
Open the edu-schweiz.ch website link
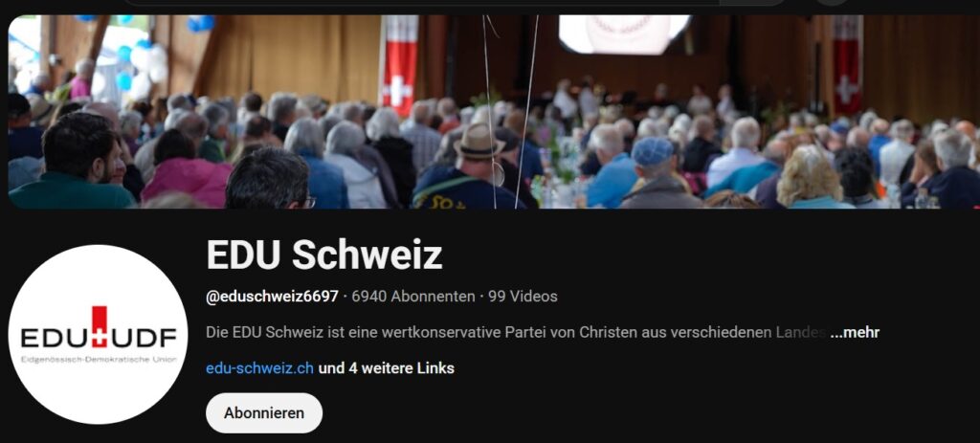pyautogui.click(x=259, y=368)
